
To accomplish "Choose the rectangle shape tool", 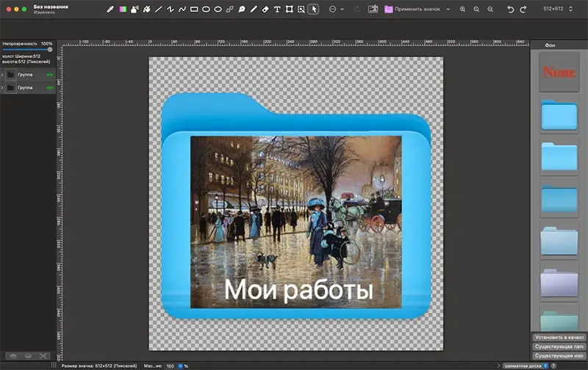I will pyautogui.click(x=194, y=10).
